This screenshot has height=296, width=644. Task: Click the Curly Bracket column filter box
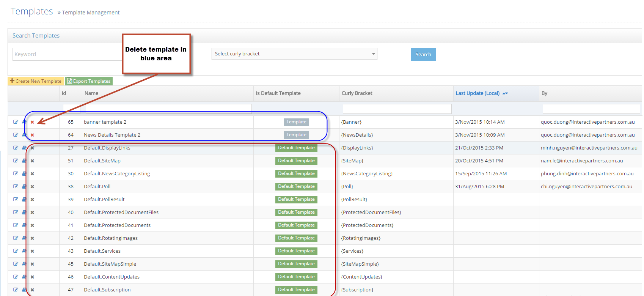click(x=397, y=109)
